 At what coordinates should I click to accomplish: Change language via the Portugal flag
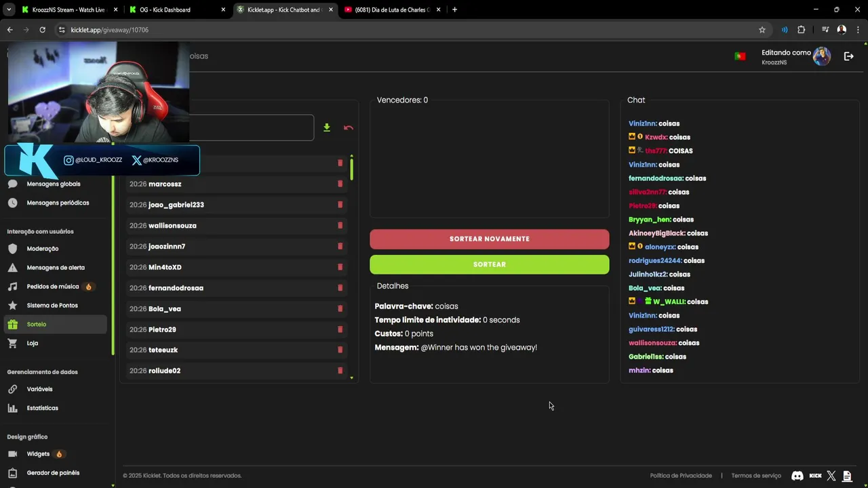(x=740, y=56)
